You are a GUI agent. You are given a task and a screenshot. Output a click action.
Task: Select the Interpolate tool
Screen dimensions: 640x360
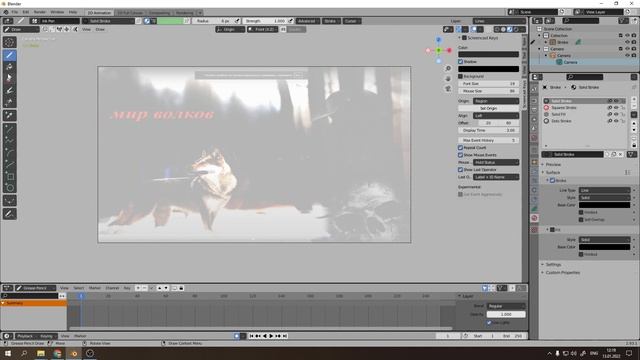click(x=9, y=201)
